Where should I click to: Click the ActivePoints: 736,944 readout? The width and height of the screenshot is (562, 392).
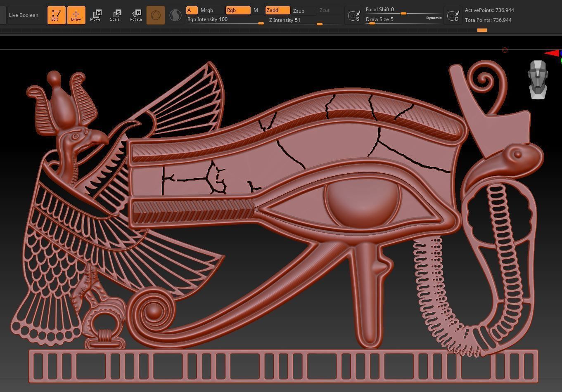pos(489,10)
